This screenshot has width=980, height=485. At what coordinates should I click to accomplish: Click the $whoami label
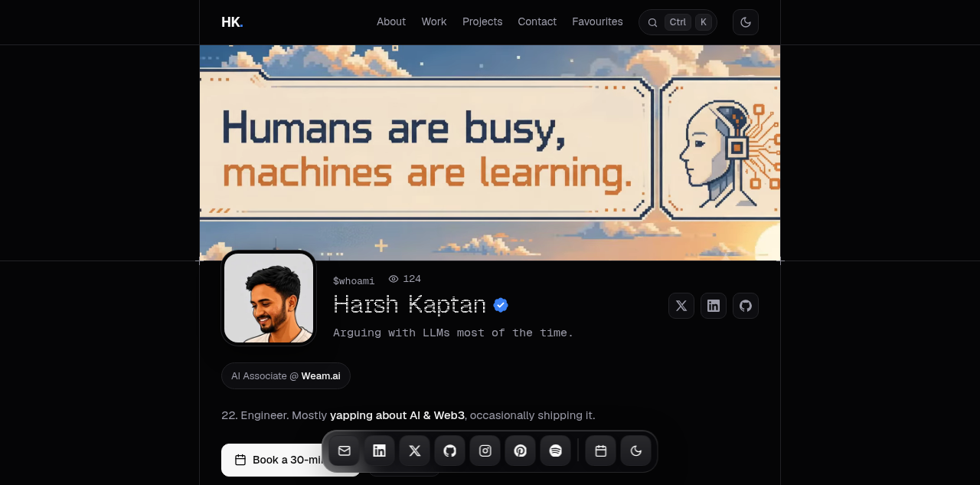[x=354, y=281]
